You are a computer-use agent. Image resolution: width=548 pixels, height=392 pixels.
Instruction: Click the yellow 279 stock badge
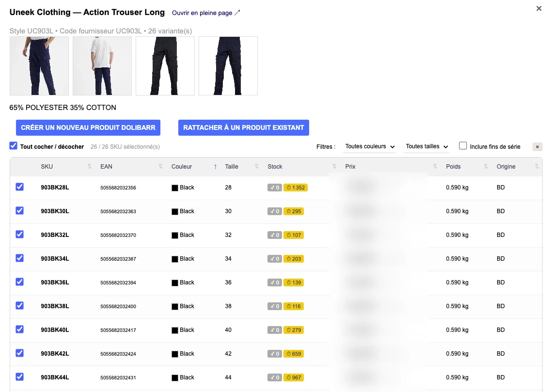[294, 330]
